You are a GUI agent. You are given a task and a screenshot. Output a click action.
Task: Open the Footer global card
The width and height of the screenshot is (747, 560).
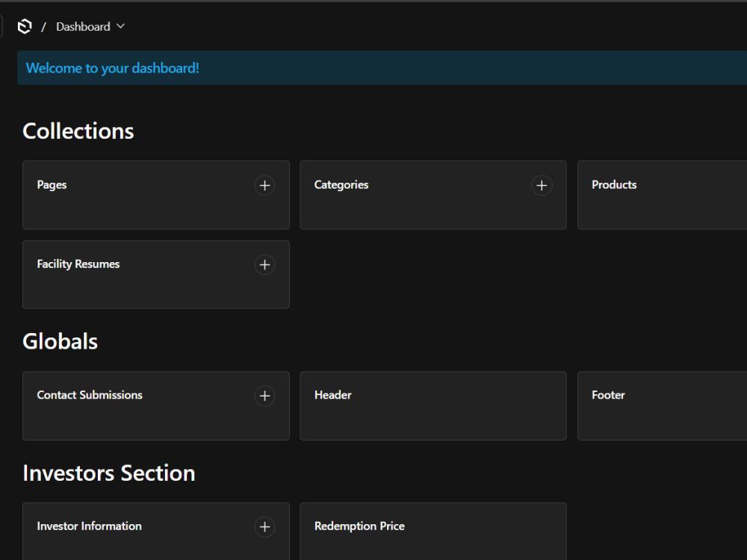[x=662, y=405]
